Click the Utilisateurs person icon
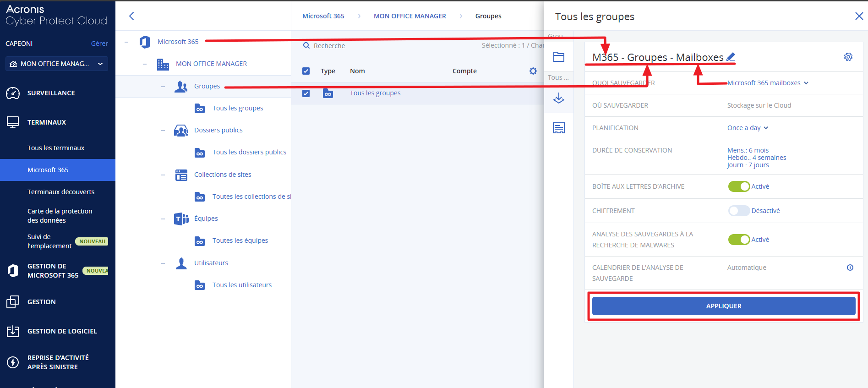The height and width of the screenshot is (388, 868). pyautogui.click(x=181, y=263)
